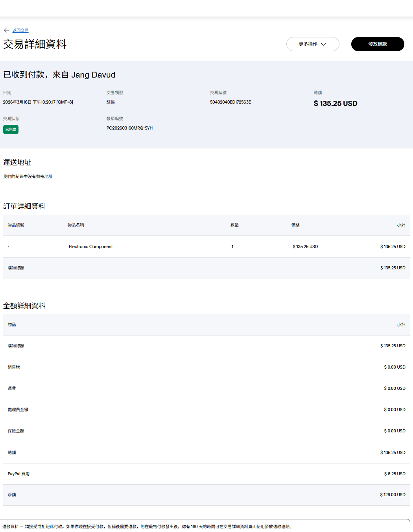
Task: Click the back arrow icon
Action: 6,30
